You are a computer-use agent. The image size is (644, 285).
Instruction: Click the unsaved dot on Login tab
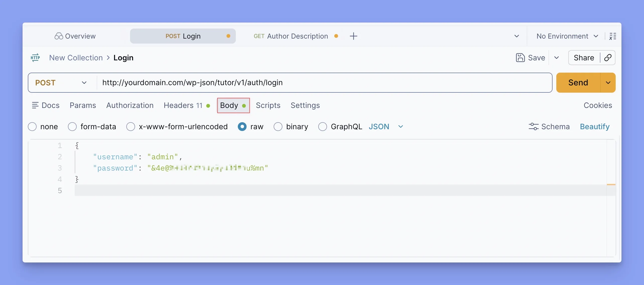click(228, 36)
